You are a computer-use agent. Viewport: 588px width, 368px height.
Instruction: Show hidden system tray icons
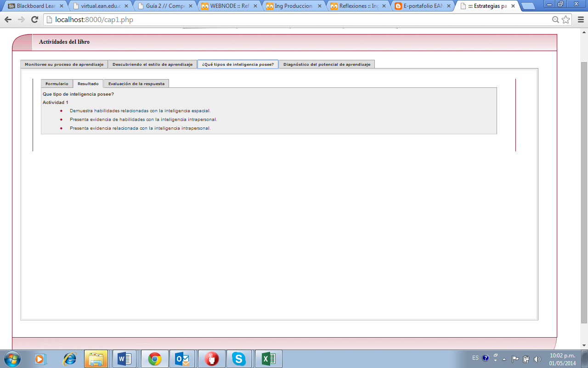(504, 359)
